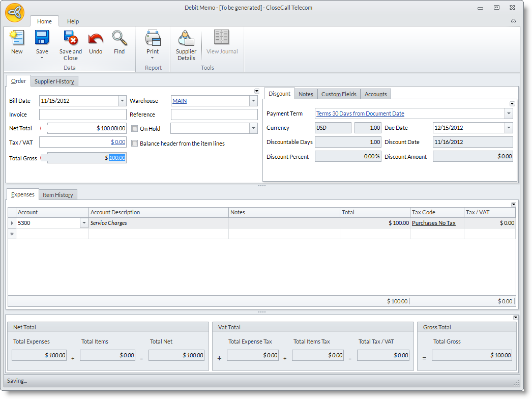Click the application logo button
Image resolution: width=532 pixels, height=399 pixels.
[15, 13]
